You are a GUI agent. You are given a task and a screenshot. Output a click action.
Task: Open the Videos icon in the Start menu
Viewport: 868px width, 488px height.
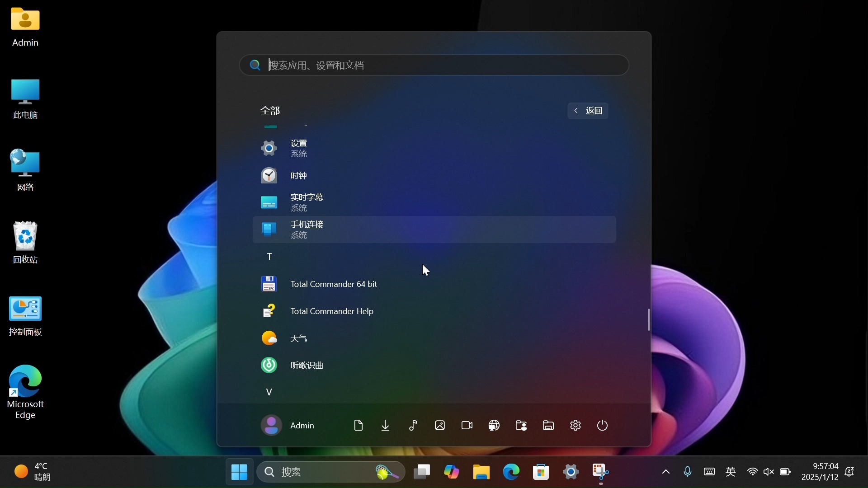click(467, 425)
